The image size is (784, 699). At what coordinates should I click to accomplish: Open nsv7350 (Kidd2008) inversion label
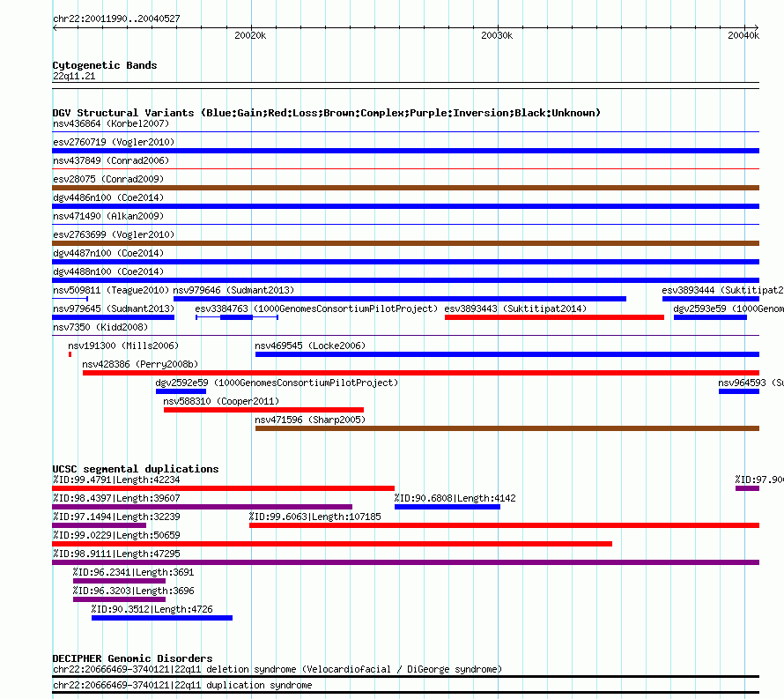point(100,327)
